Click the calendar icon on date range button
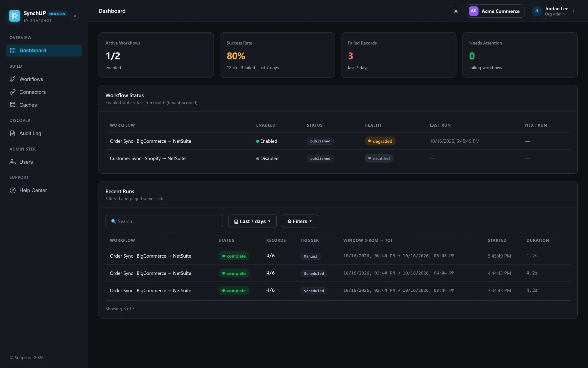 [x=236, y=221]
